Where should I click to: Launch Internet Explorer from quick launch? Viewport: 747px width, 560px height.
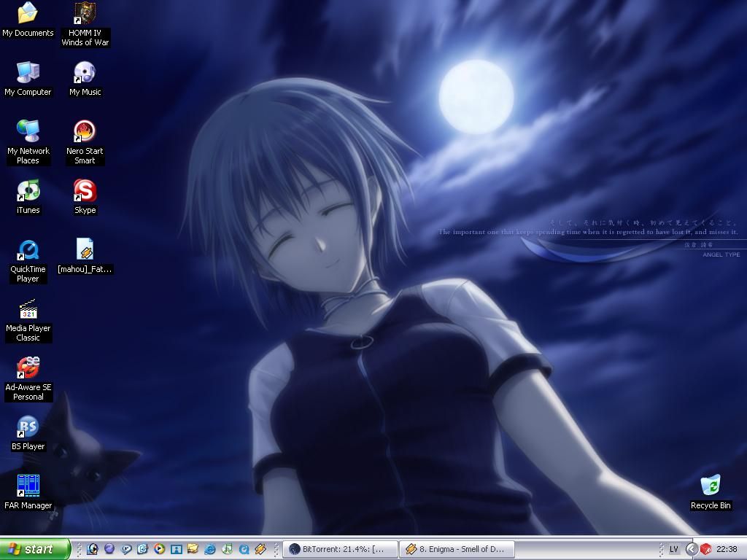(x=209, y=549)
